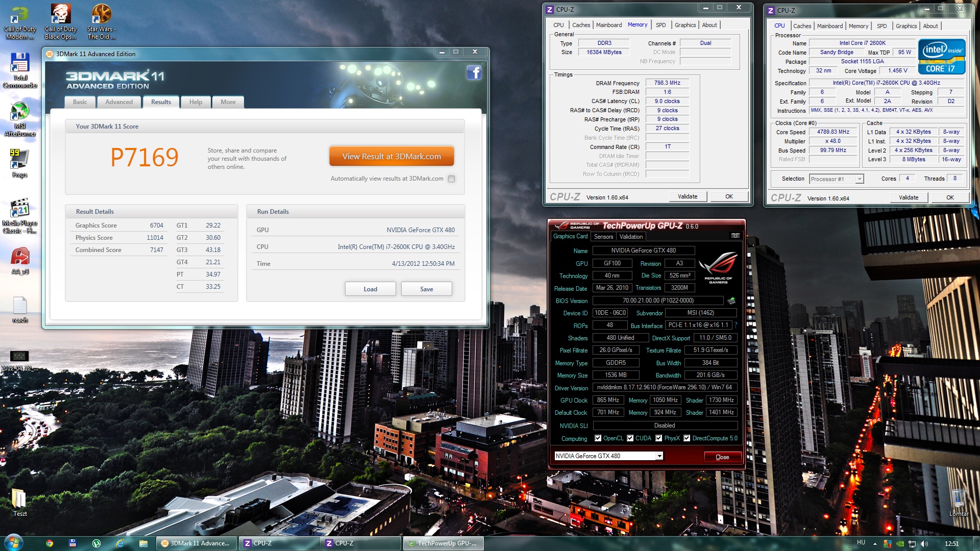Switch to the Advanced tab in 3DMark

pos(119,102)
